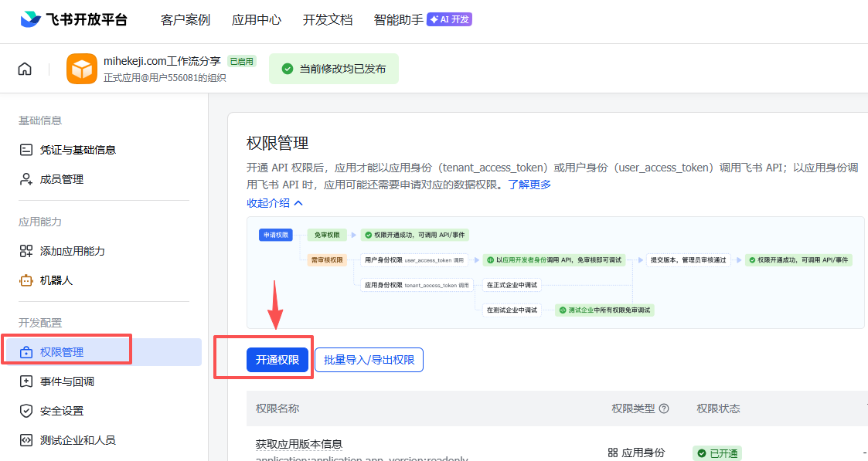
Task: Collapse the intro with 收起介绍
Action: coord(274,203)
